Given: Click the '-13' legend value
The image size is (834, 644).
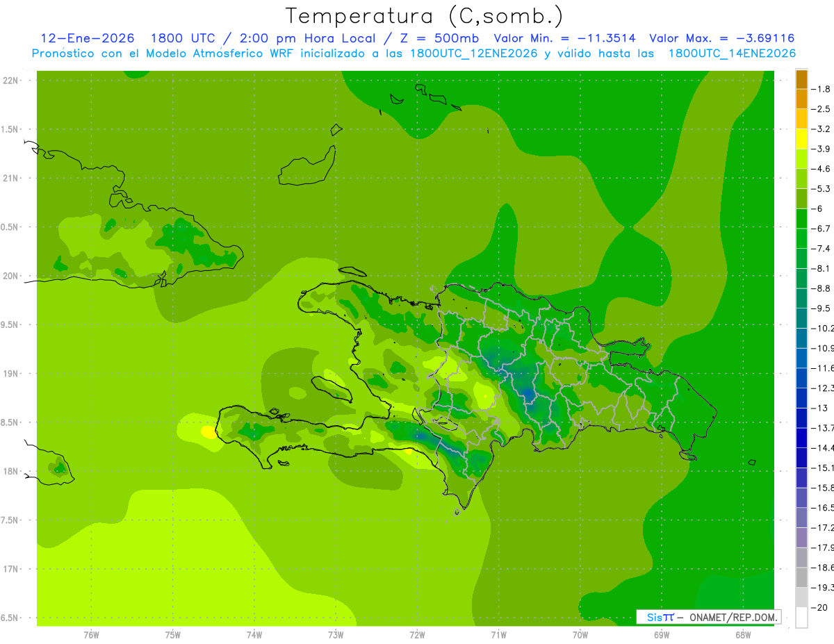Looking at the screenshot, I should pos(819,408).
